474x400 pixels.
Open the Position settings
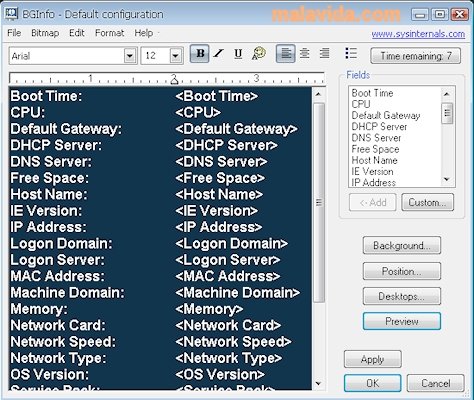[x=402, y=271]
